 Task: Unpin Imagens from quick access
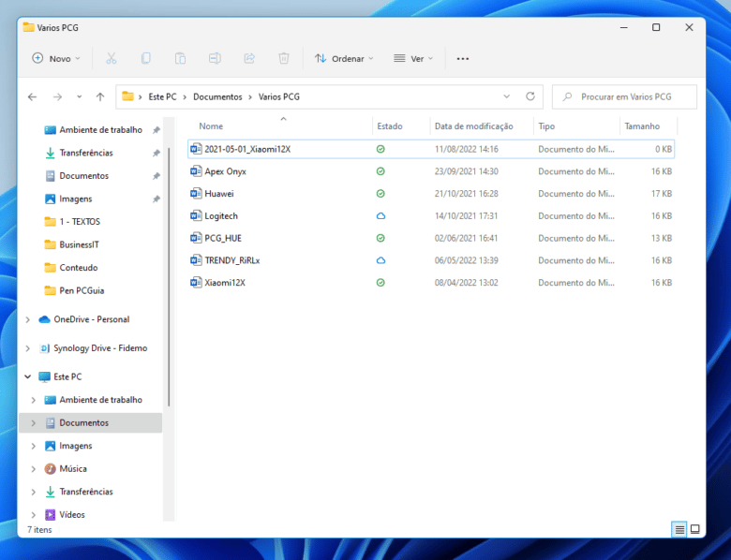[157, 199]
